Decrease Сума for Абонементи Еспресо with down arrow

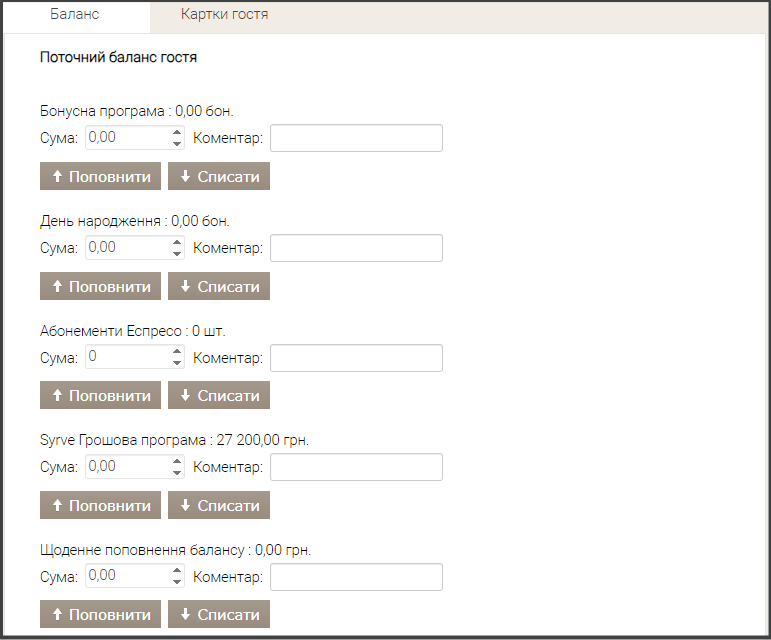(x=177, y=363)
